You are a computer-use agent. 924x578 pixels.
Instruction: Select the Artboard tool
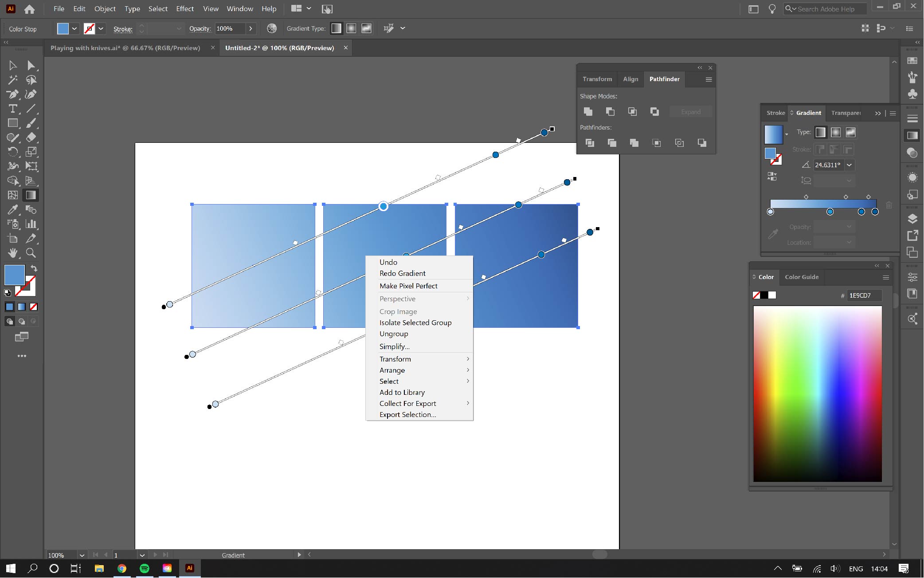tap(12, 238)
